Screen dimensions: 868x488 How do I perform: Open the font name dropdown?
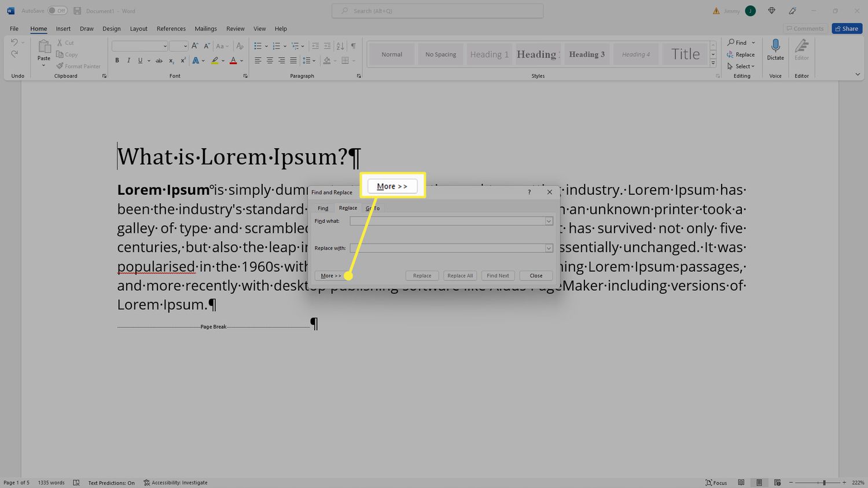point(165,46)
